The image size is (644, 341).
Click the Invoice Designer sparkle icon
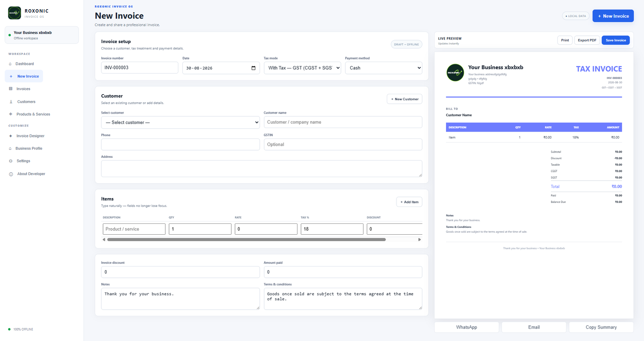10,136
